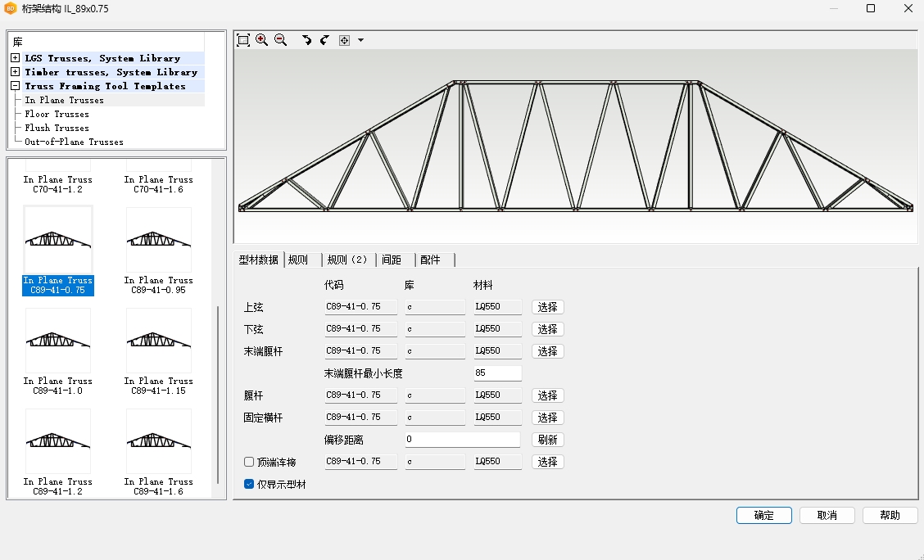Click the 末端腹杆 material field LQ550
Viewport: 924px width, 560px height.
pos(497,350)
